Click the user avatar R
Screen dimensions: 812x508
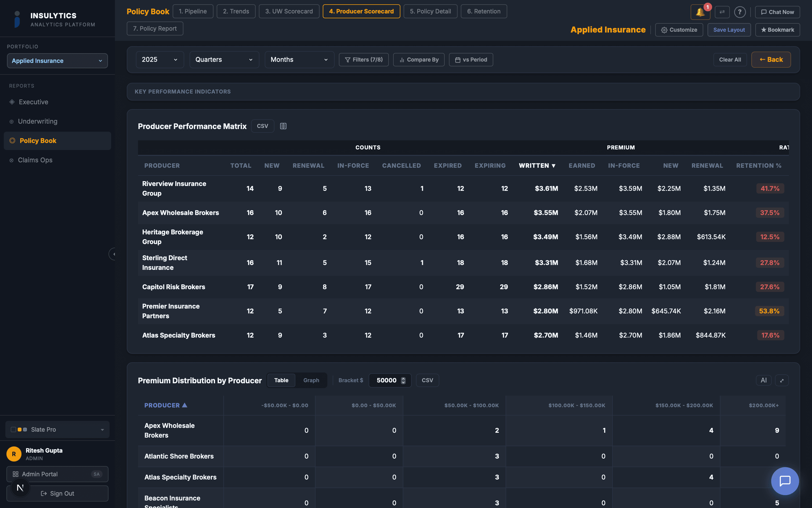point(14,454)
